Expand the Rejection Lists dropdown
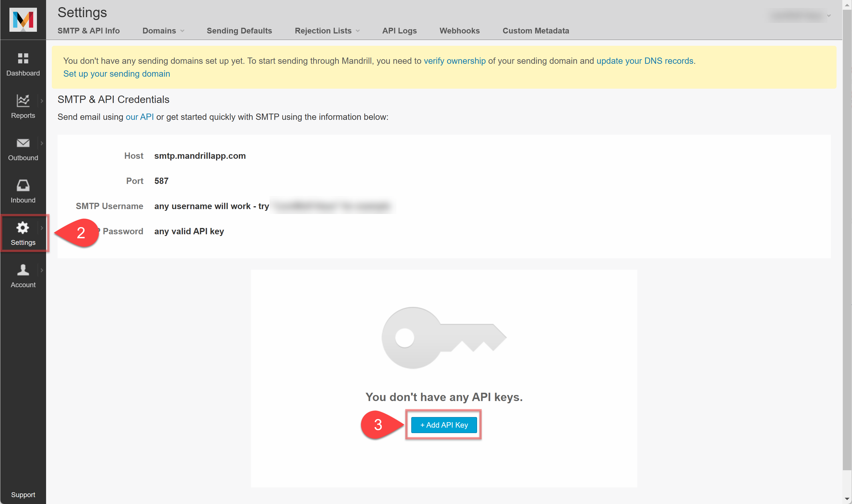The height and width of the screenshot is (504, 852). point(327,31)
